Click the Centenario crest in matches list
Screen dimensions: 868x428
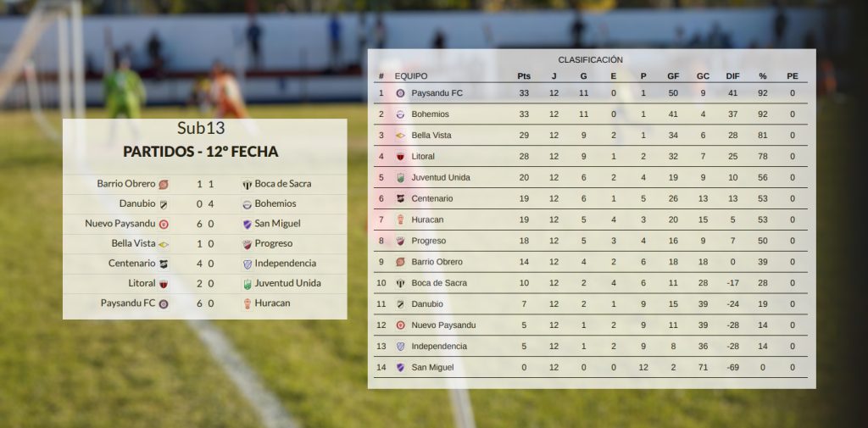click(164, 264)
